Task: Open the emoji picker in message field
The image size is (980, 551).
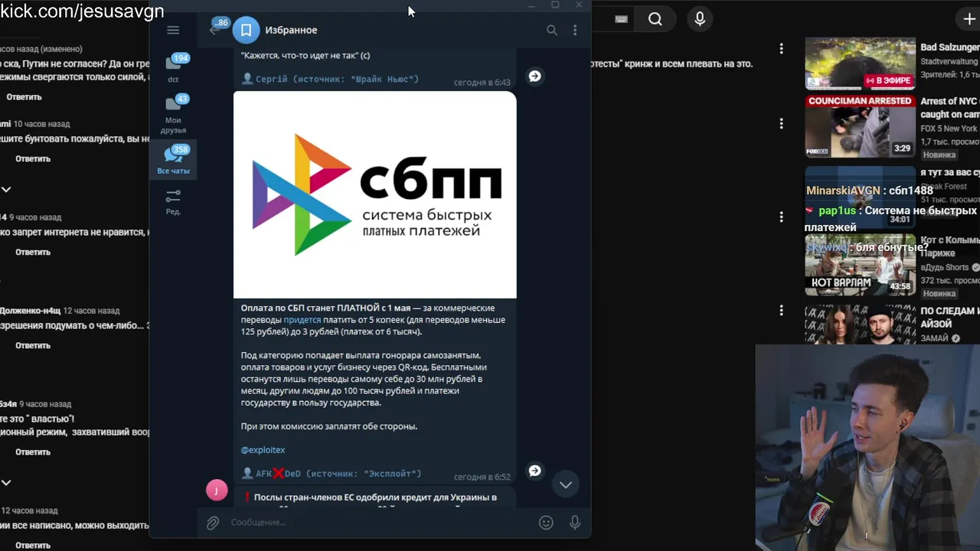Action: [546, 523]
